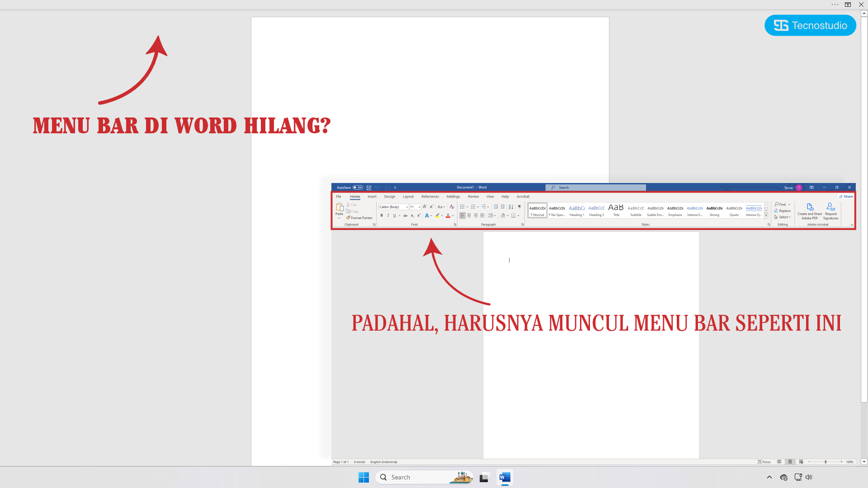Open the Customize Quick Access Toolbar arrow
This screenshot has height=488, width=868.
tap(395, 188)
